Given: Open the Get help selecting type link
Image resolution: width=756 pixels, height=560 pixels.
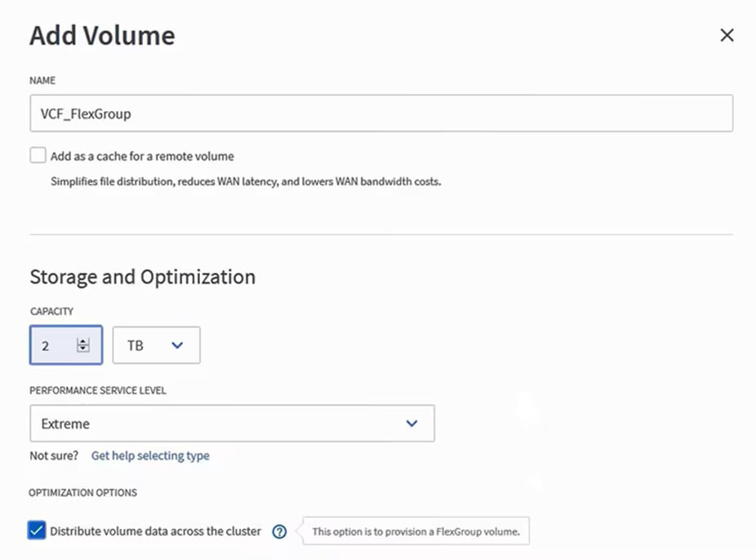Looking at the screenshot, I should pyautogui.click(x=150, y=456).
